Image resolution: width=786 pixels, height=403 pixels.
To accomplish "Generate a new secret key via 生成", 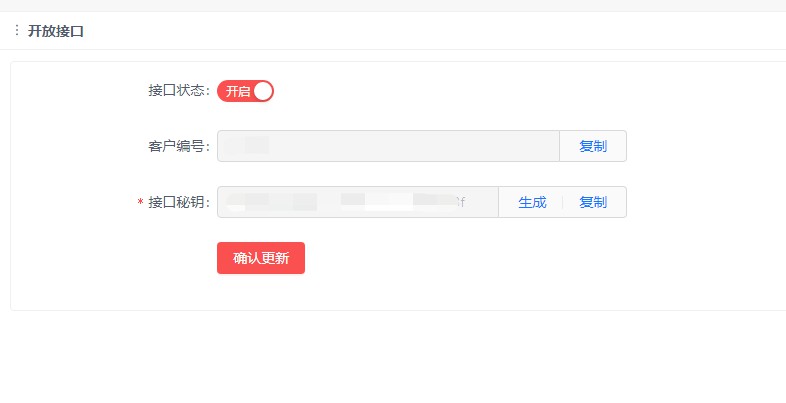I will [532, 202].
